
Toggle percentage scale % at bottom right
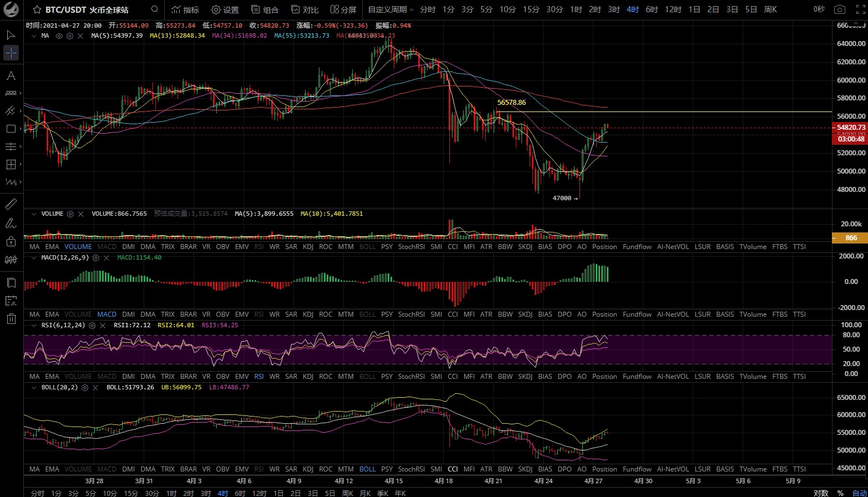[840, 493]
